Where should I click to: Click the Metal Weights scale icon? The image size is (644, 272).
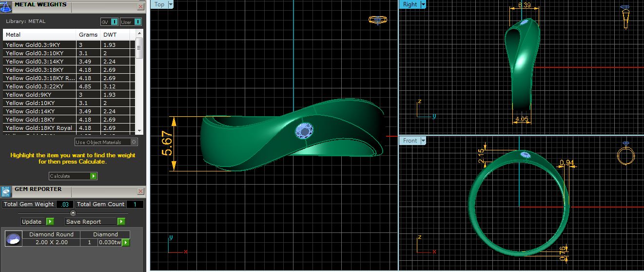point(6,7)
